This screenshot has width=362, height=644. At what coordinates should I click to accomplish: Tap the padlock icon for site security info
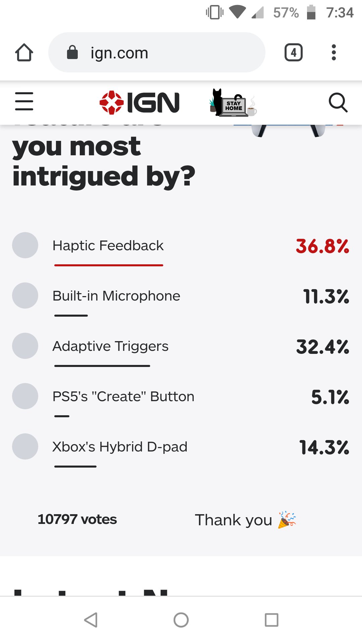point(72,52)
